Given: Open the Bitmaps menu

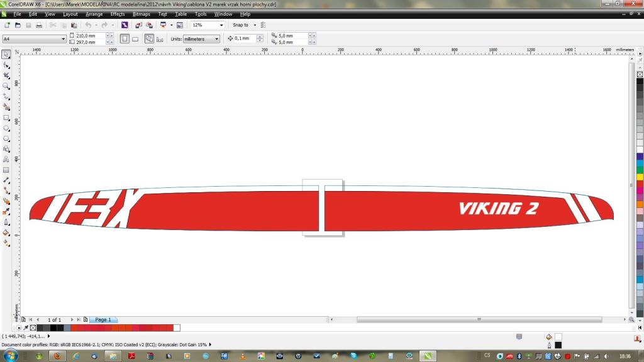Looking at the screenshot, I should (x=142, y=14).
